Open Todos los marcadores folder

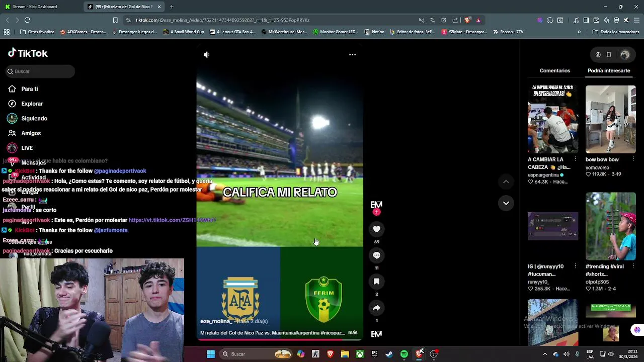(x=616, y=32)
